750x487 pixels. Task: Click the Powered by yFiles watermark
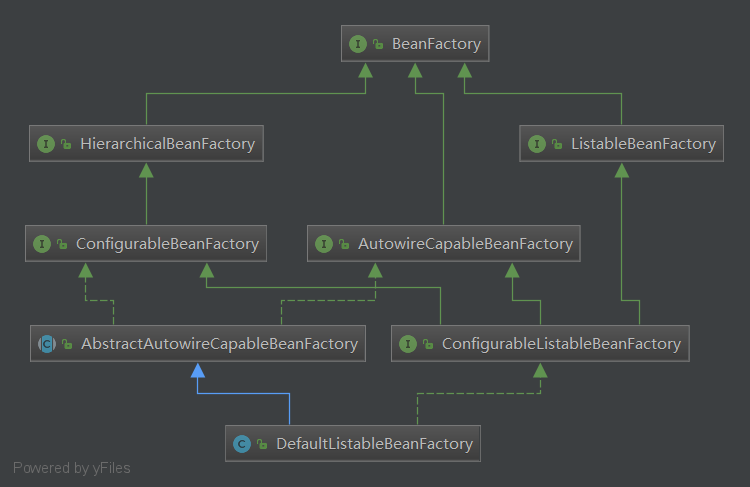pyautogui.click(x=71, y=468)
